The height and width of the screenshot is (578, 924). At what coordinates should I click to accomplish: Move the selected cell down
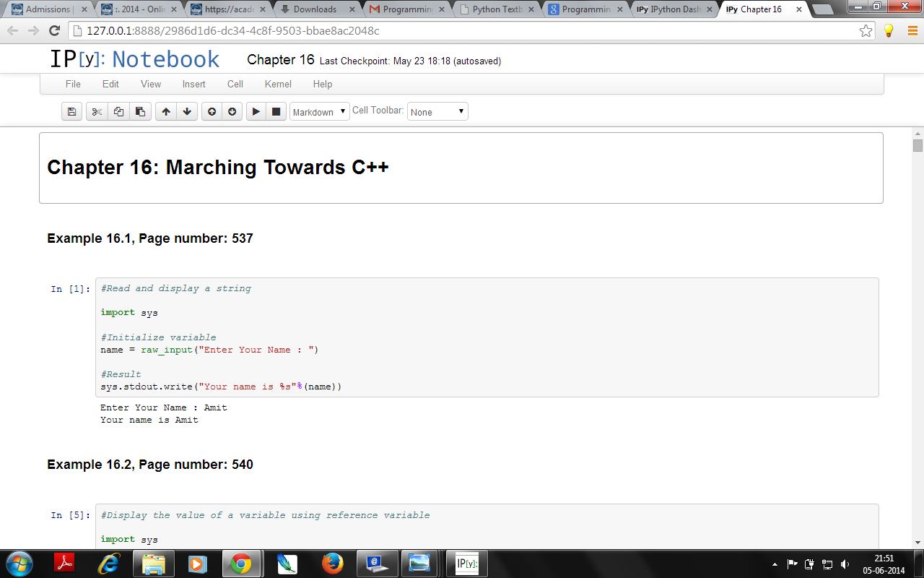[187, 112]
